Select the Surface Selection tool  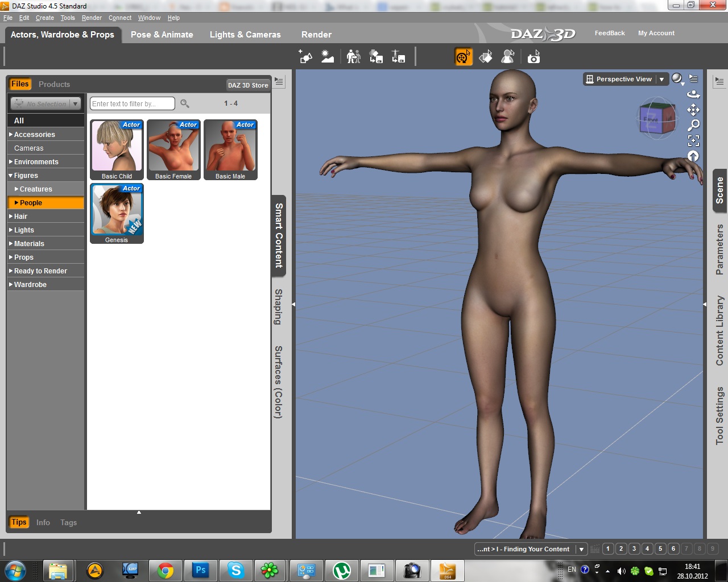pos(486,57)
